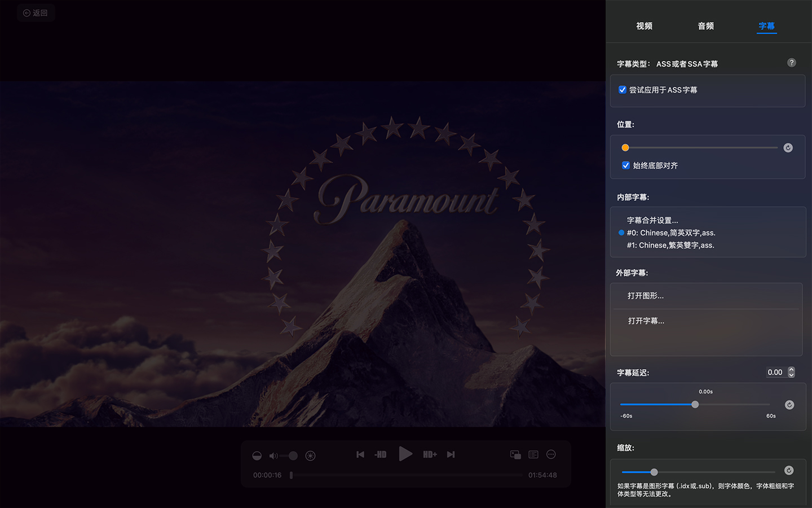Mute the volume speaker icon
Viewport: 812px width, 508px height.
[273, 456]
